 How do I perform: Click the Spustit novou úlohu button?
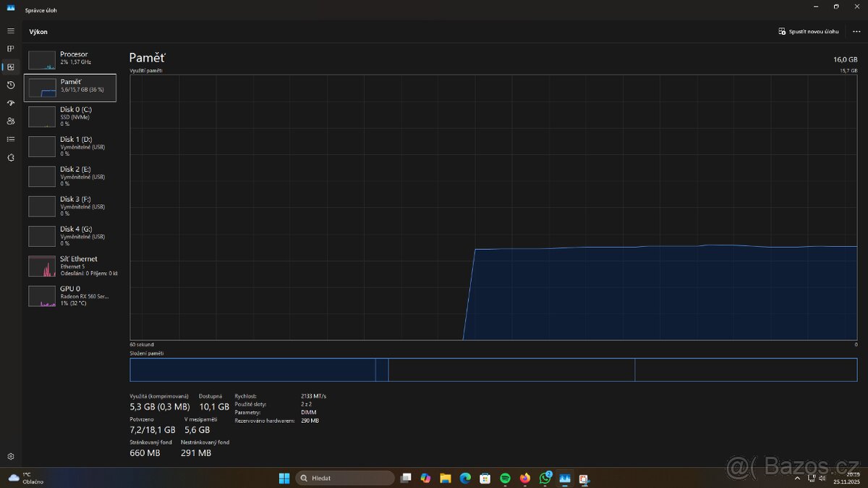808,32
